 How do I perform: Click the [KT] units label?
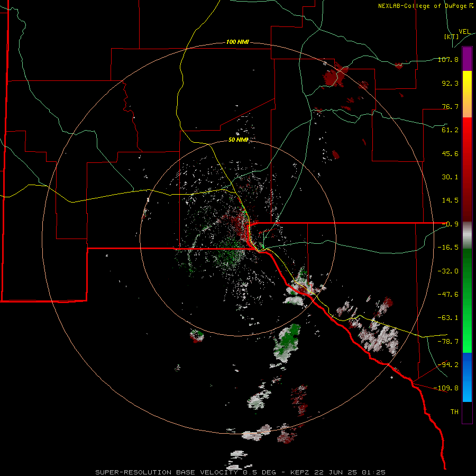point(452,36)
